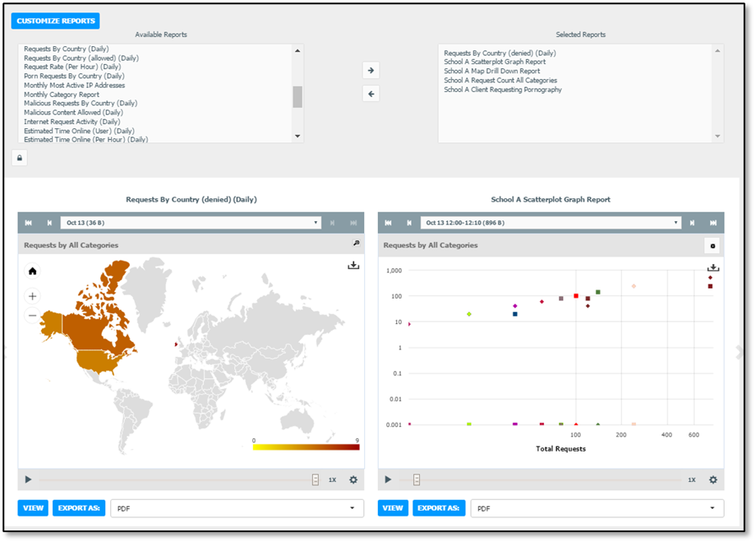Download the country map chart image
Screen dimensions: 756x542
[x=353, y=266]
